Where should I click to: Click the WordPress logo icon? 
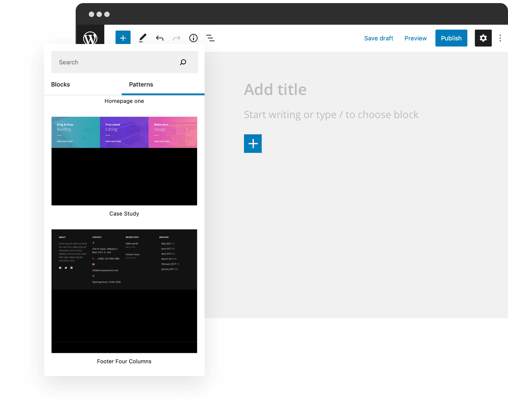coord(90,38)
